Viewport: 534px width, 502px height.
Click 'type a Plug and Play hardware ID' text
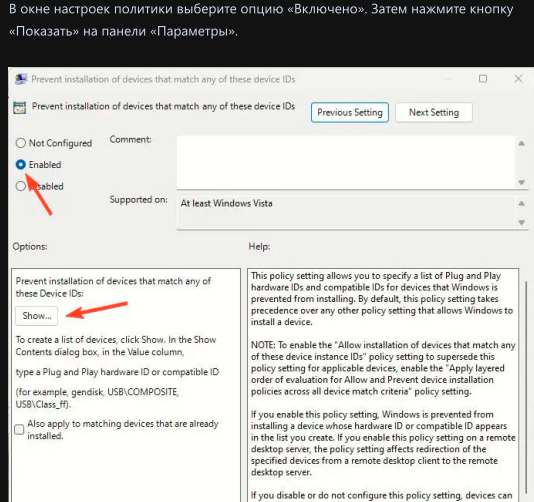click(x=117, y=372)
